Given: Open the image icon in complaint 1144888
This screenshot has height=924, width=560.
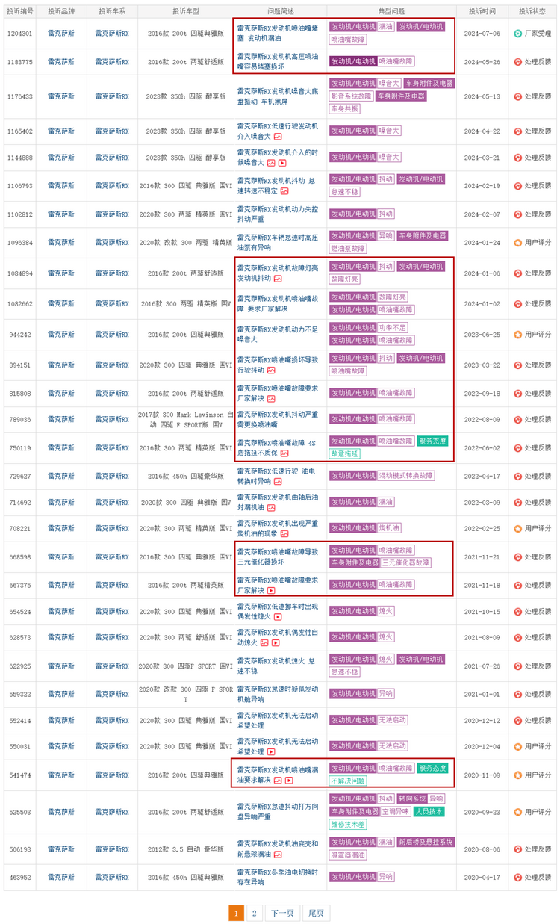Looking at the screenshot, I should point(271,163).
